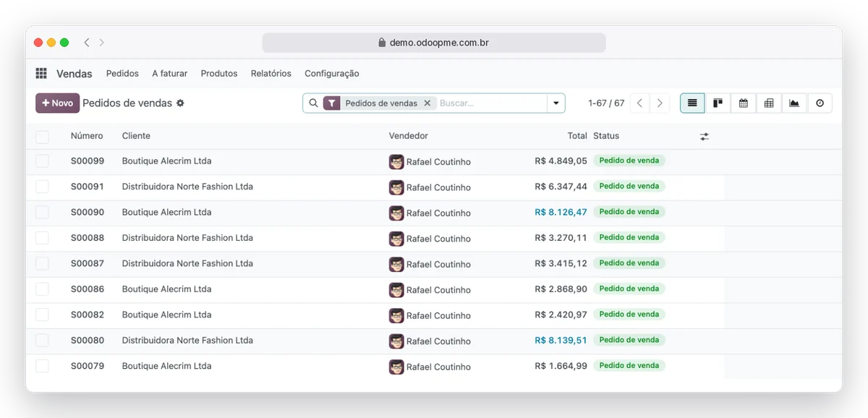Expand the search options dropdown arrow
Image resolution: width=868 pixels, height=418 pixels.
[x=556, y=103]
